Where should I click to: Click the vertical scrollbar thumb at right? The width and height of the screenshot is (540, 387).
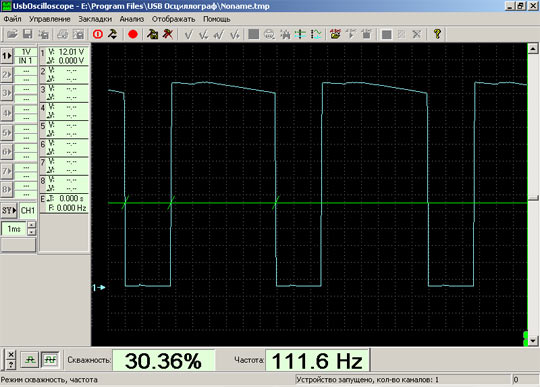pos(533,198)
